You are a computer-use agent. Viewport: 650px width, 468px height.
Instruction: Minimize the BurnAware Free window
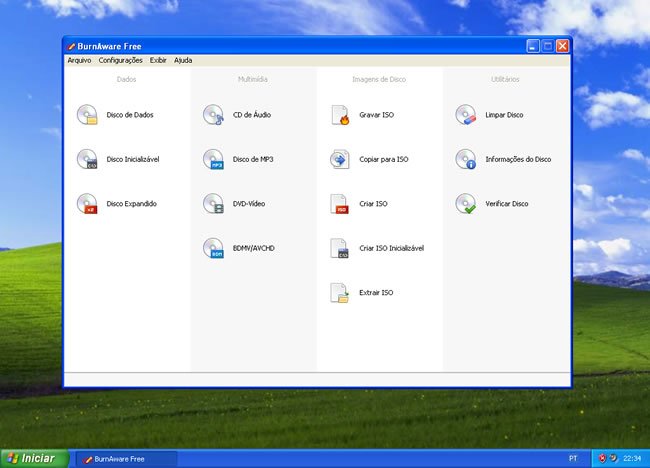[x=533, y=46]
